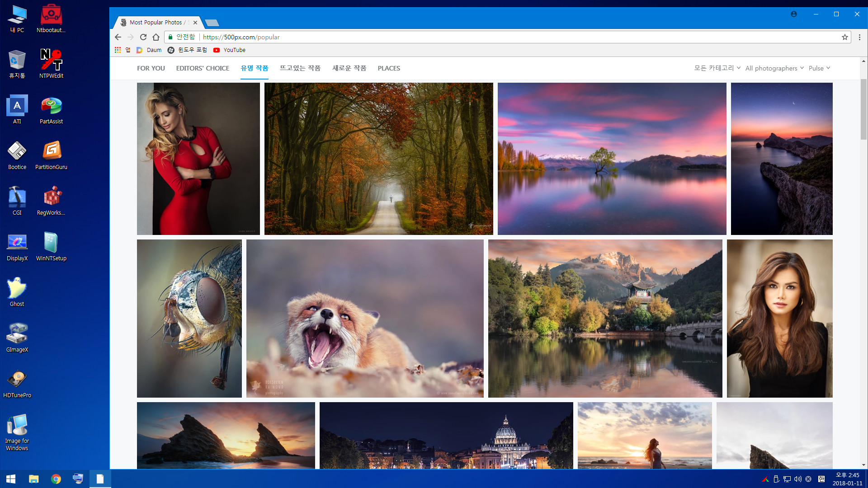Open the Daum bookmark
Screen dimensions: 868x488
tap(149, 50)
